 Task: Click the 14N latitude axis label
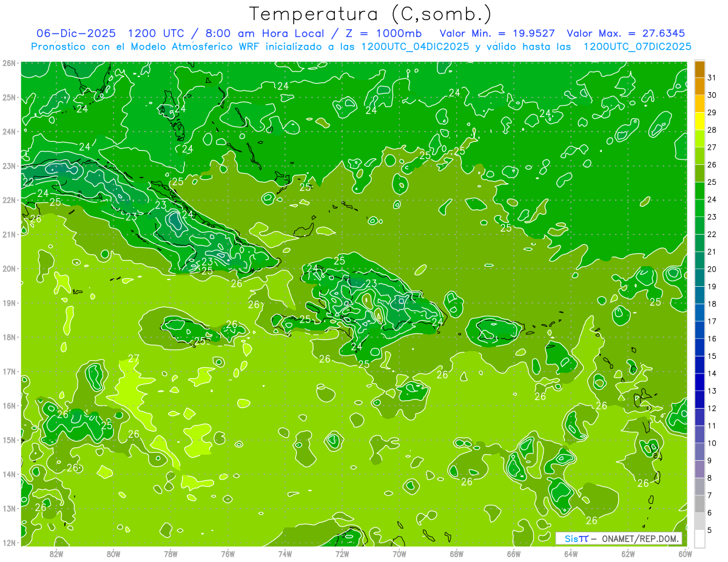point(8,474)
